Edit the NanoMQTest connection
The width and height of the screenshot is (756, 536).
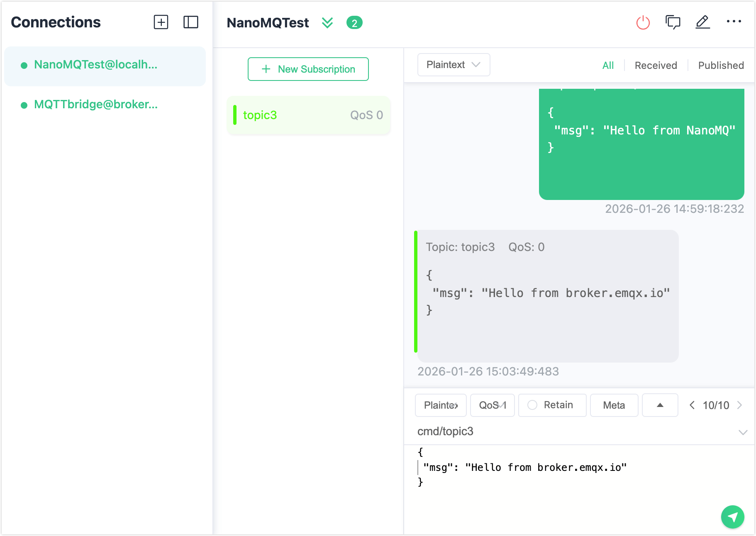point(702,22)
